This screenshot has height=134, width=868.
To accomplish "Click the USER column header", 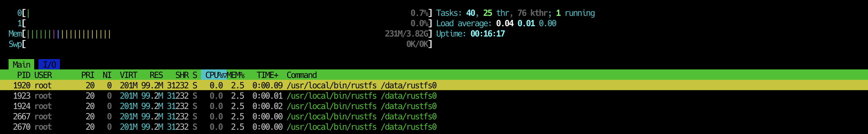I will coord(43,75).
